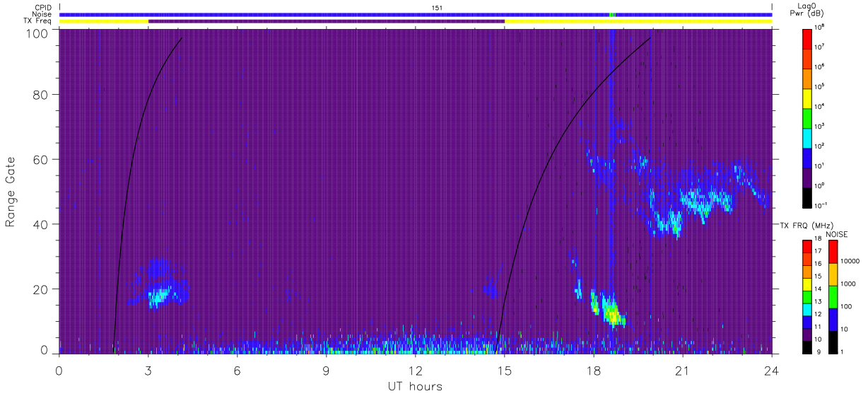Pick the purple 10 MHz swatch in TX FRQ colorbar
The height and width of the screenshot is (401, 868).
click(x=807, y=334)
